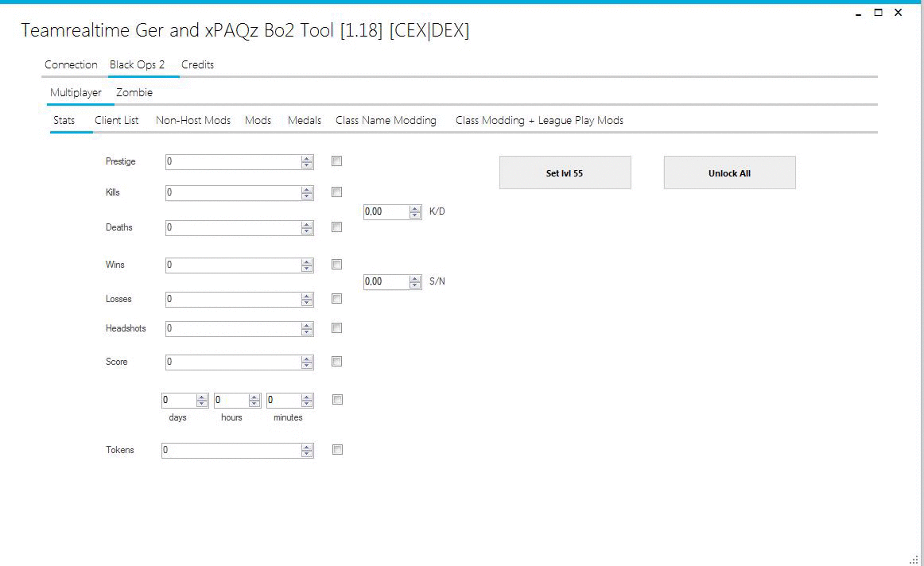924x566 pixels.
Task: Increase hours with up arrow
Action: pyautogui.click(x=254, y=397)
